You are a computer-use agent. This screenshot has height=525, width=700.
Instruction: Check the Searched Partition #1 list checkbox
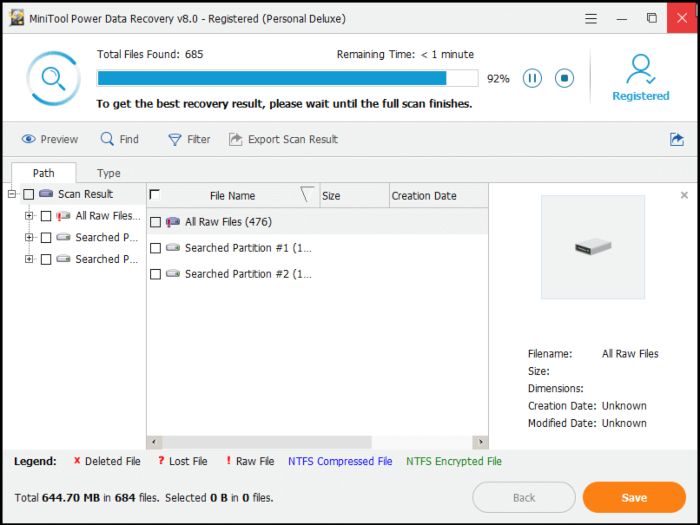click(x=155, y=248)
